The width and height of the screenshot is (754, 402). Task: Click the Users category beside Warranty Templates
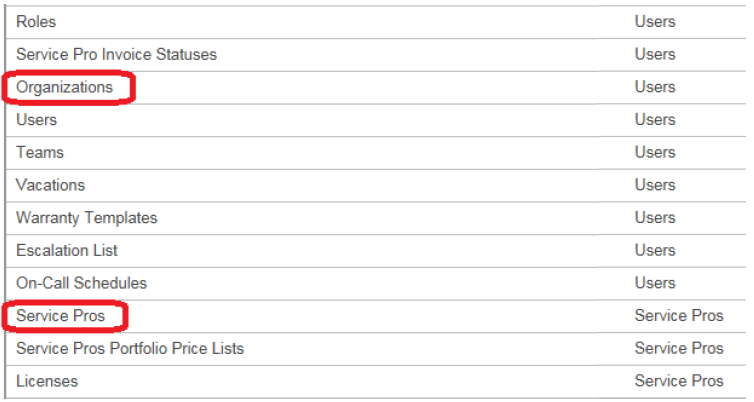pos(654,218)
